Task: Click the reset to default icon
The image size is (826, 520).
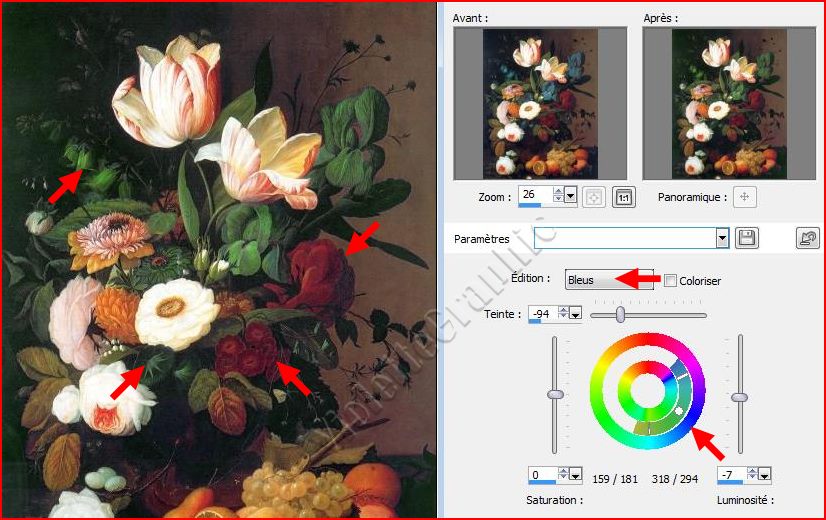Action: pos(806,238)
